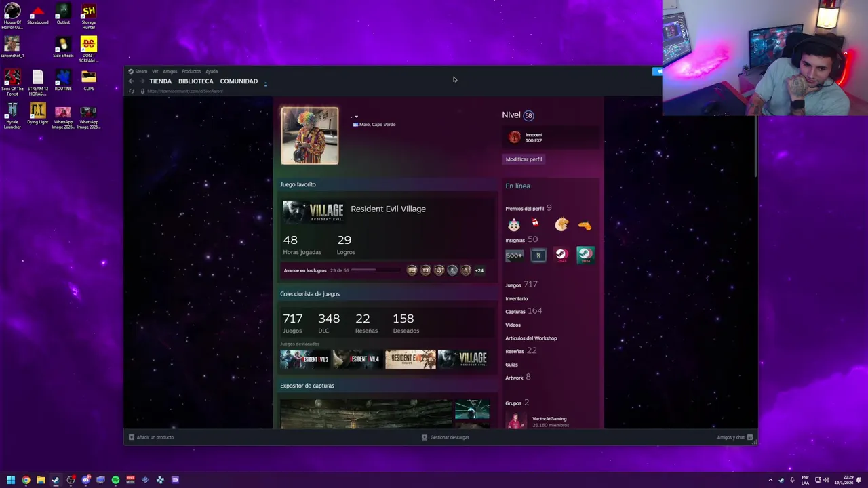
Task: Open the Artículos del Workshop link
Action: click(531, 338)
